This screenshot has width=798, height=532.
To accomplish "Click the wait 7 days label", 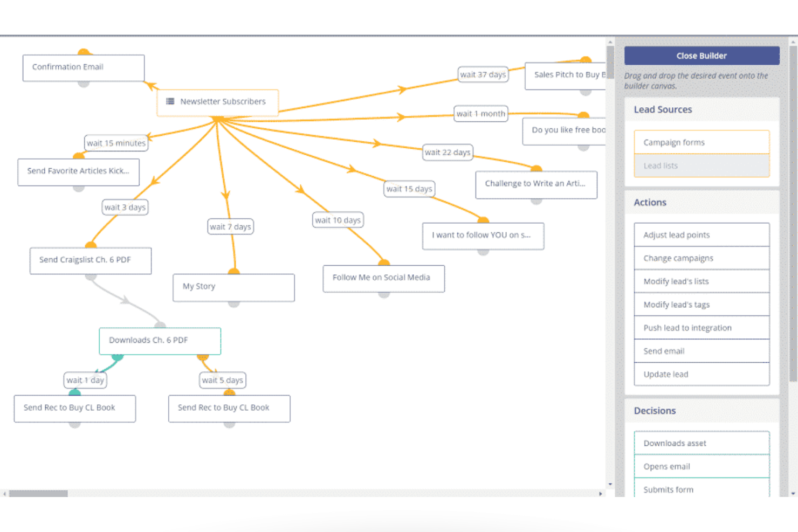I will click(x=230, y=226).
